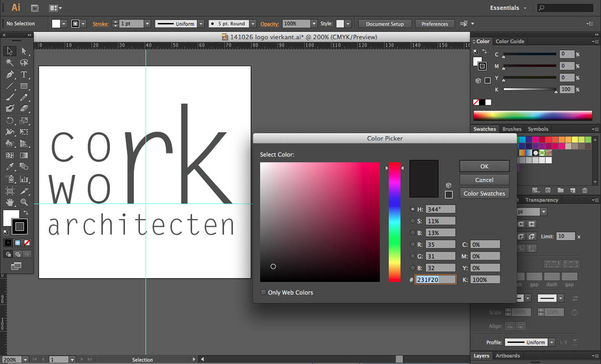Open the Profile Uniform dropdown in Stroke panel

(552, 342)
